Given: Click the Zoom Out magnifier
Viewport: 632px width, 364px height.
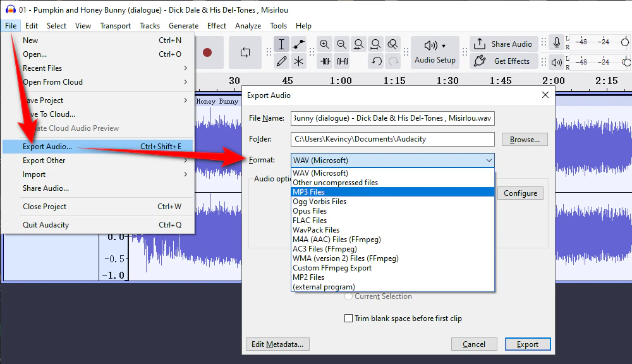Looking at the screenshot, I should pos(341,44).
